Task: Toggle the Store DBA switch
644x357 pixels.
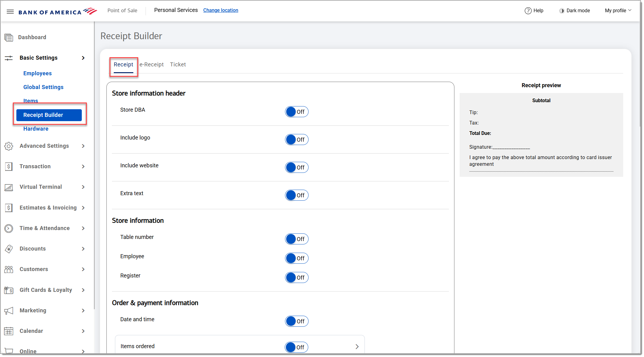Action: pos(296,112)
